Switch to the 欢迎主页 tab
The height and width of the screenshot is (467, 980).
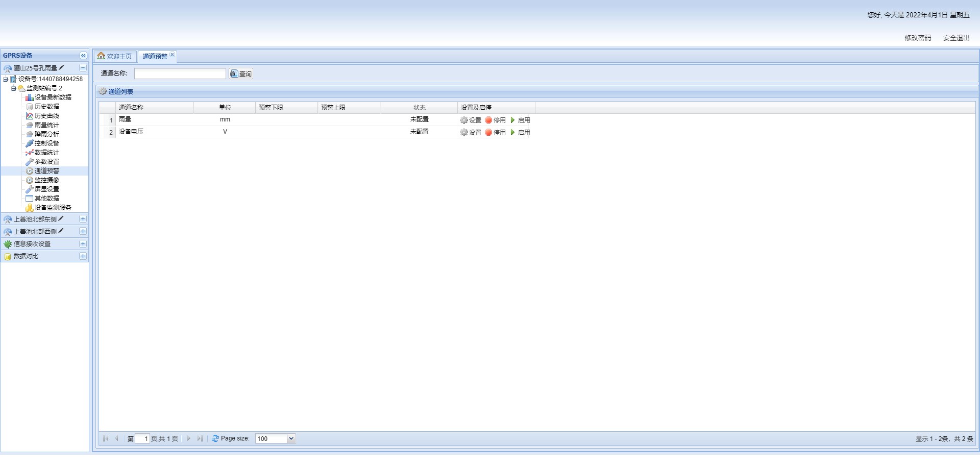pos(115,56)
